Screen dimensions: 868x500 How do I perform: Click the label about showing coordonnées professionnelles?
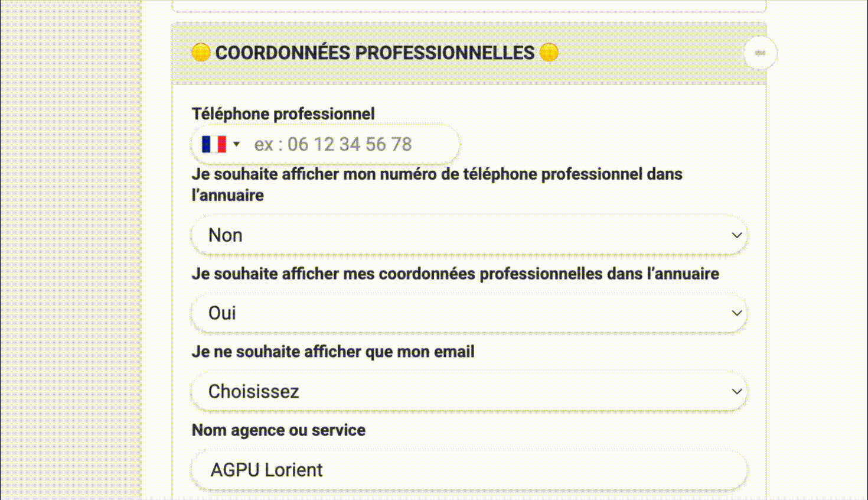click(x=455, y=274)
